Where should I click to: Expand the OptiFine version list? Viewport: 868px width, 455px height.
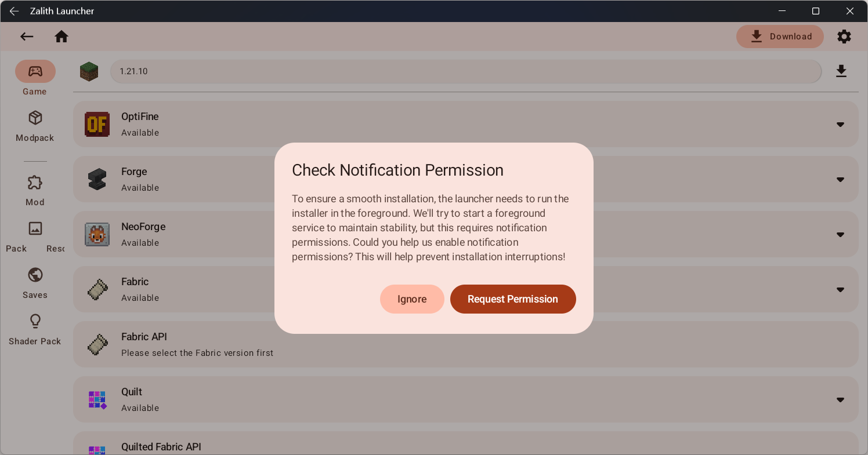click(840, 124)
